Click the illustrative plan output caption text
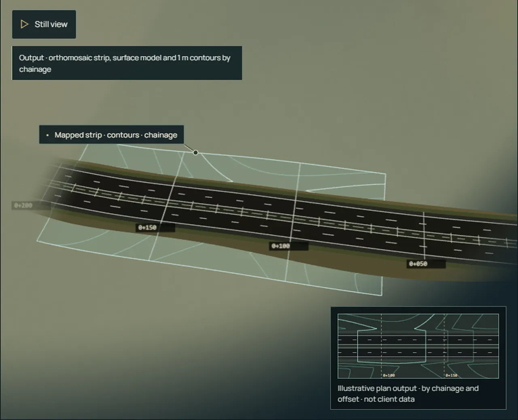The height and width of the screenshot is (420, 518). click(x=408, y=394)
